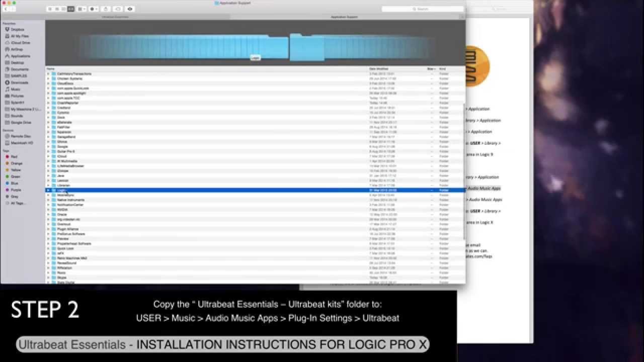The height and width of the screenshot is (362, 644).
Task: Click the file list vertical scrollbar
Action: [464, 171]
